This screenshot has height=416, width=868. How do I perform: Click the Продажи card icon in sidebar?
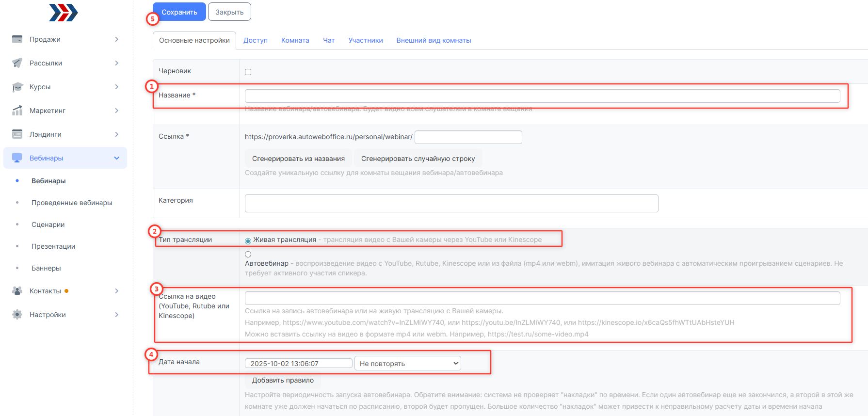click(17, 39)
